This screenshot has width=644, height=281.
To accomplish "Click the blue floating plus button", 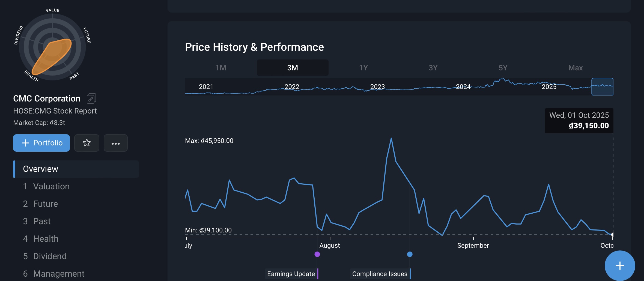I will (x=620, y=265).
